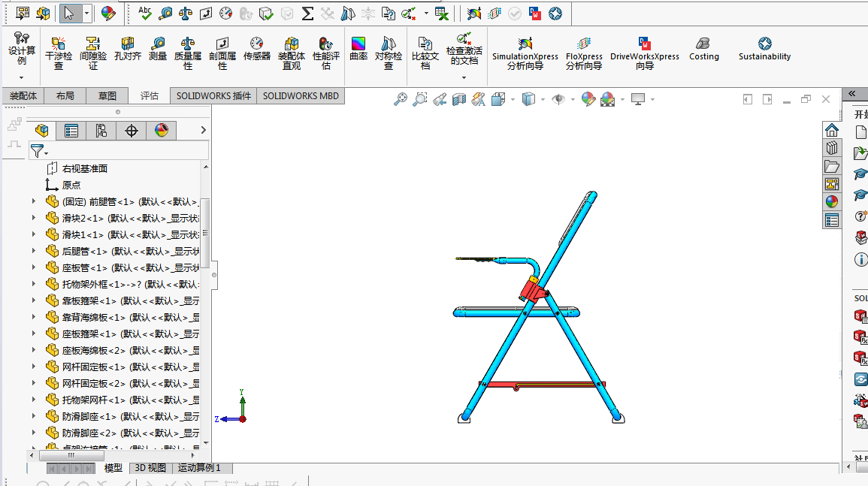Switch to 3D 视图 bottom tab

pos(150,468)
